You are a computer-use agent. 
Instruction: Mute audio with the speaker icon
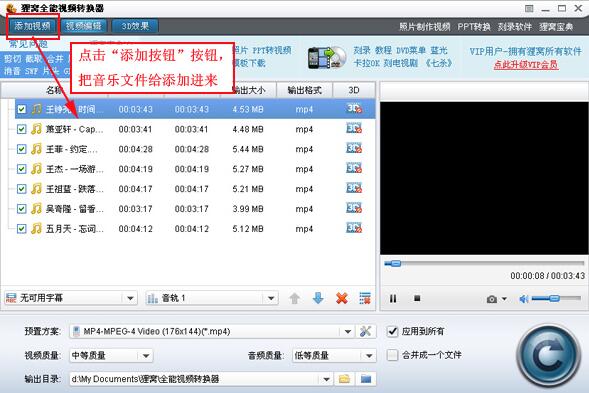pyautogui.click(x=524, y=299)
